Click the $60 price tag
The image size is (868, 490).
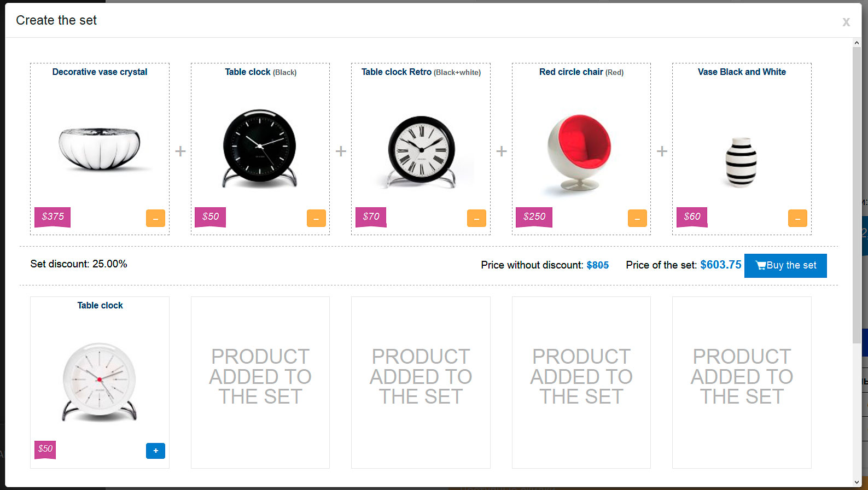(x=692, y=217)
